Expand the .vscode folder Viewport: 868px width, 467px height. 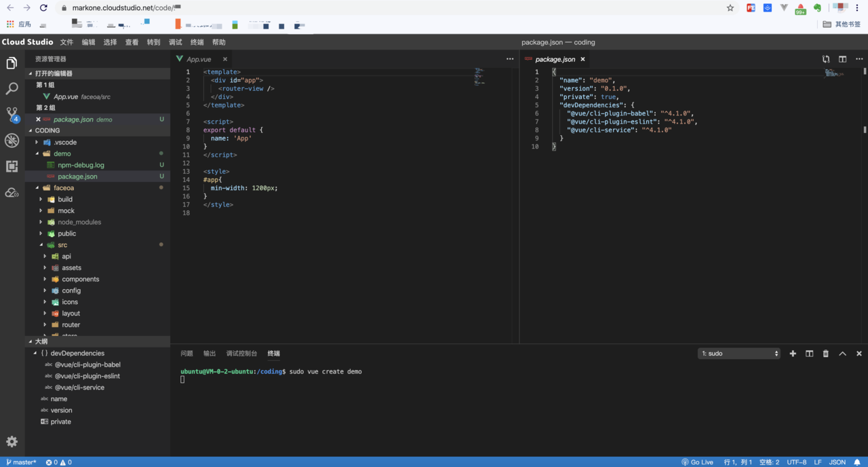37,143
